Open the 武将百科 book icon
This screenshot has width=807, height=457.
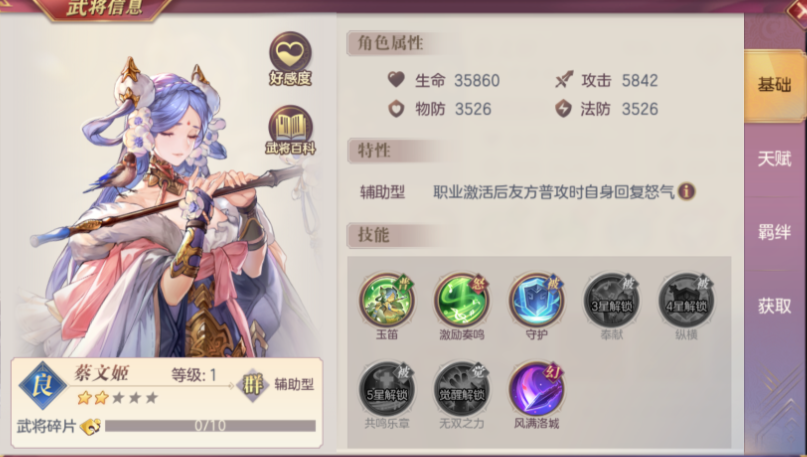click(x=290, y=130)
